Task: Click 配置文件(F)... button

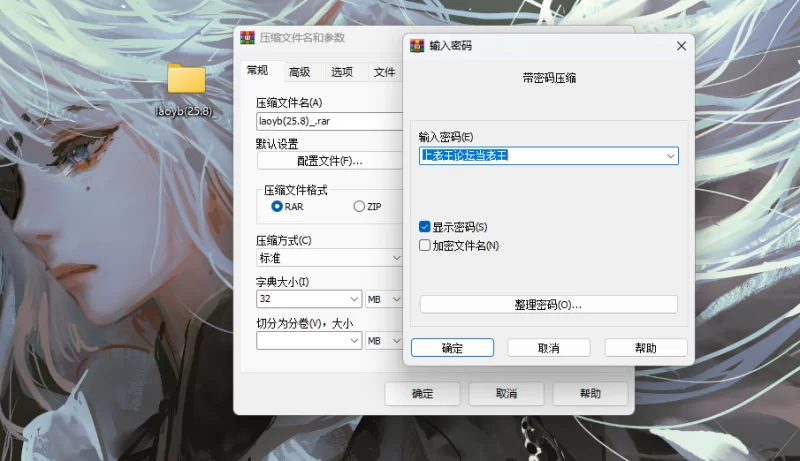Action: pos(330,161)
